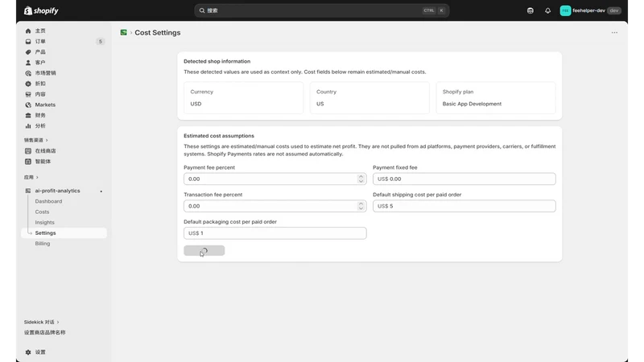Focus the top search bar
This screenshot has height=362, width=644.
(x=321, y=10)
